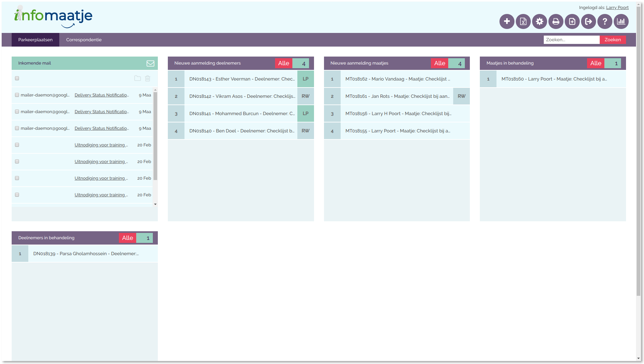Click the trash icon in mail toolbar
The height and width of the screenshot is (364, 644).
(x=148, y=79)
